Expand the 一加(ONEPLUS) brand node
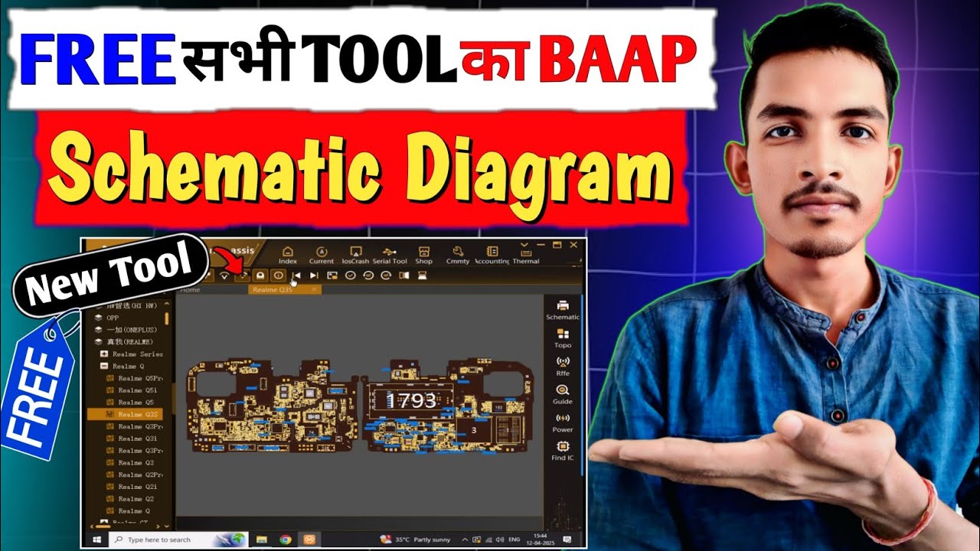980x551 pixels. pyautogui.click(x=125, y=330)
